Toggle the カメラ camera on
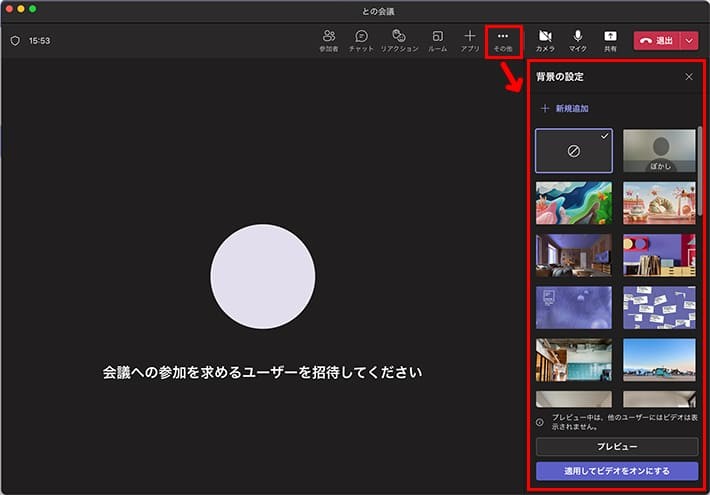Screen dimensions: 710x495 pos(545,41)
